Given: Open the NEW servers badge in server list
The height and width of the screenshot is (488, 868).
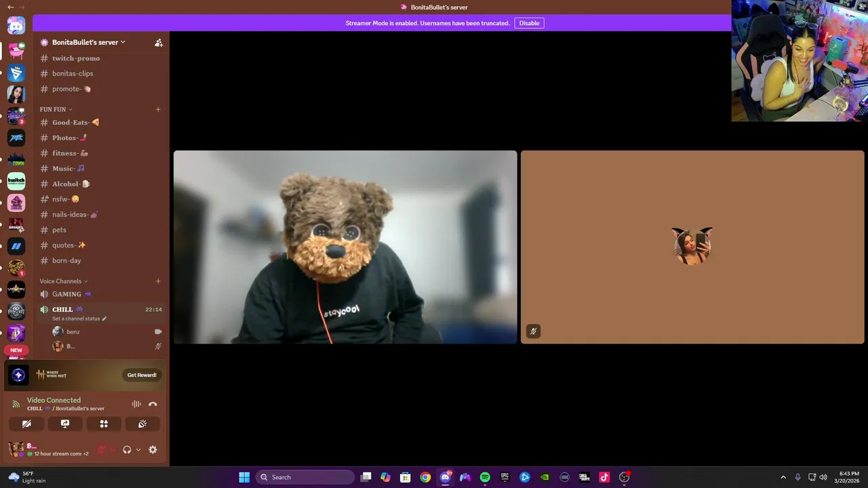Looking at the screenshot, I should coord(16,350).
